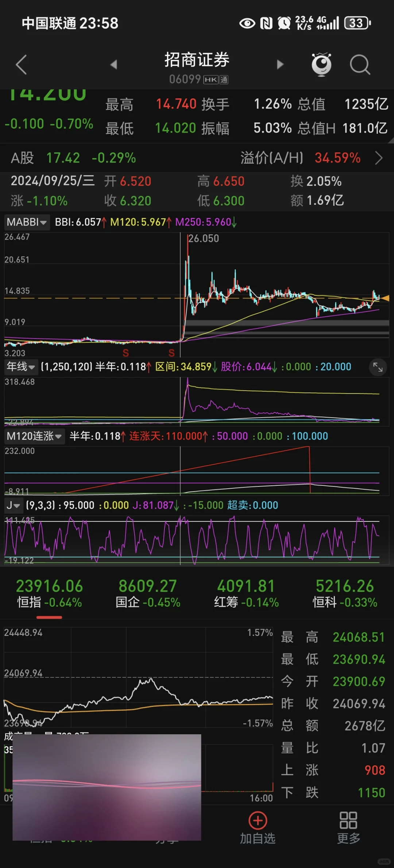Tap the orange current-price arrow marker
The width and height of the screenshot is (394, 868).
pyautogui.click(x=385, y=298)
